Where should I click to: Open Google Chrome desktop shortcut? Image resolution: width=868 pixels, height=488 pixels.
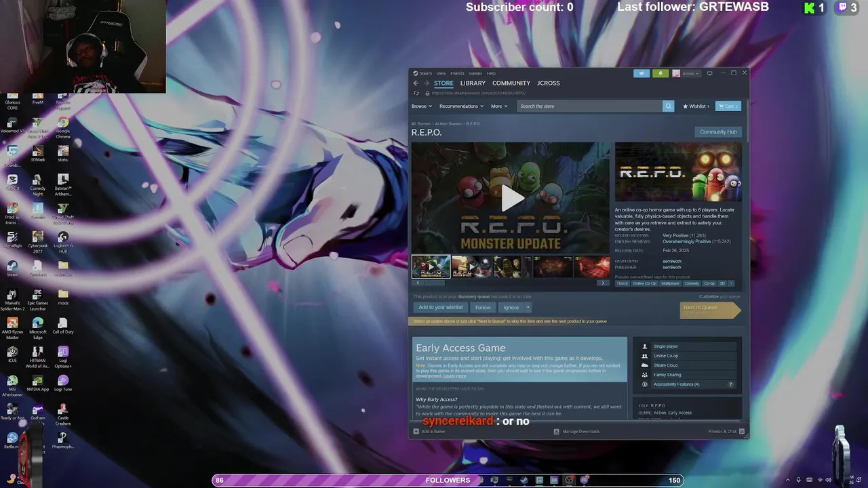click(63, 127)
